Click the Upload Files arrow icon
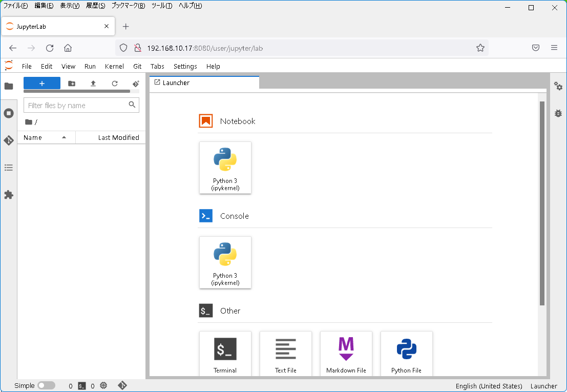Image resolution: width=567 pixels, height=392 pixels. [x=93, y=84]
